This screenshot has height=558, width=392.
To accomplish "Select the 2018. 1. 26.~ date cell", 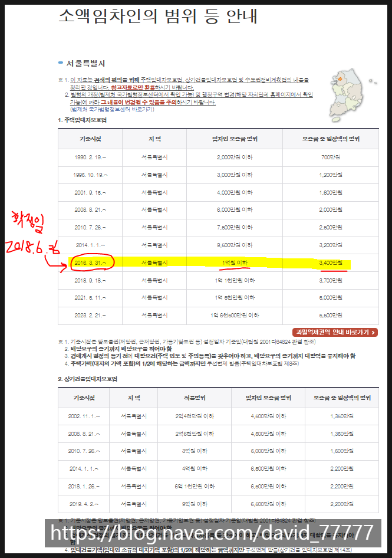I will pyautogui.click(x=84, y=487).
